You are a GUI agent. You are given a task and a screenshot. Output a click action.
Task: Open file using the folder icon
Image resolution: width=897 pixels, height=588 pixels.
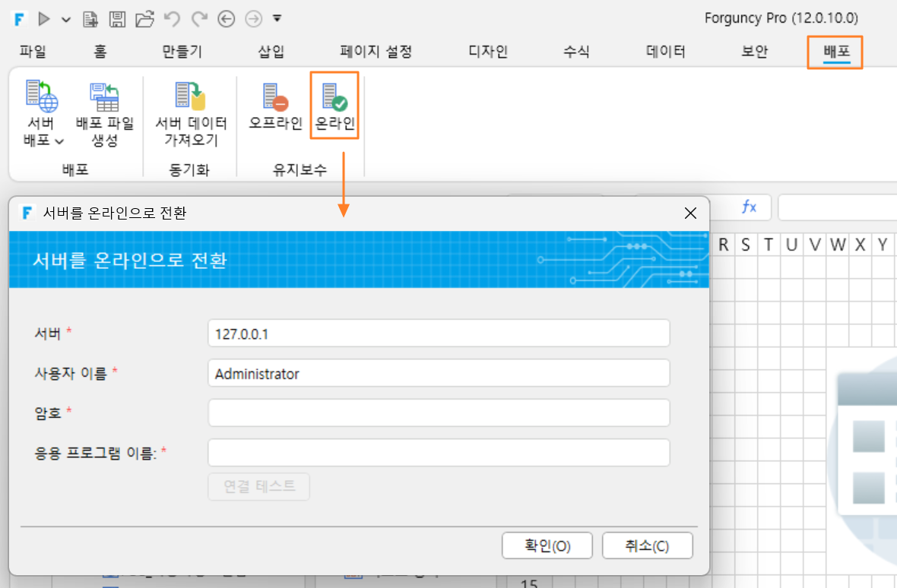pyautogui.click(x=144, y=19)
